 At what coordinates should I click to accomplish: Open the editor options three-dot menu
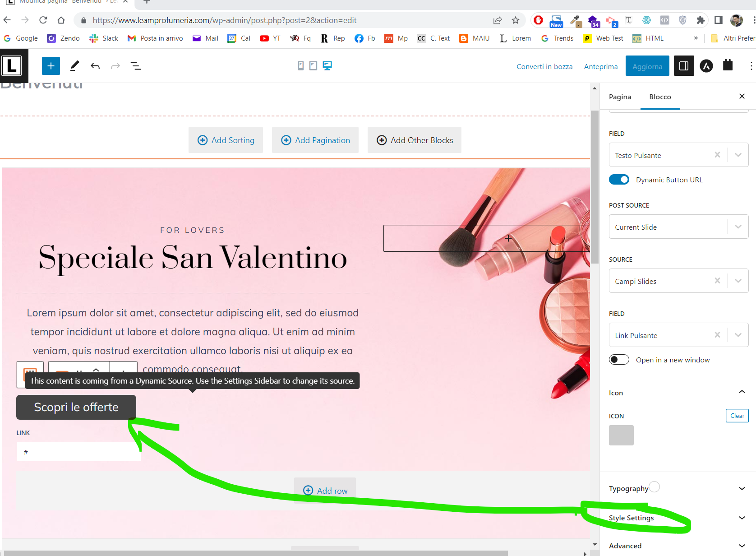751,66
